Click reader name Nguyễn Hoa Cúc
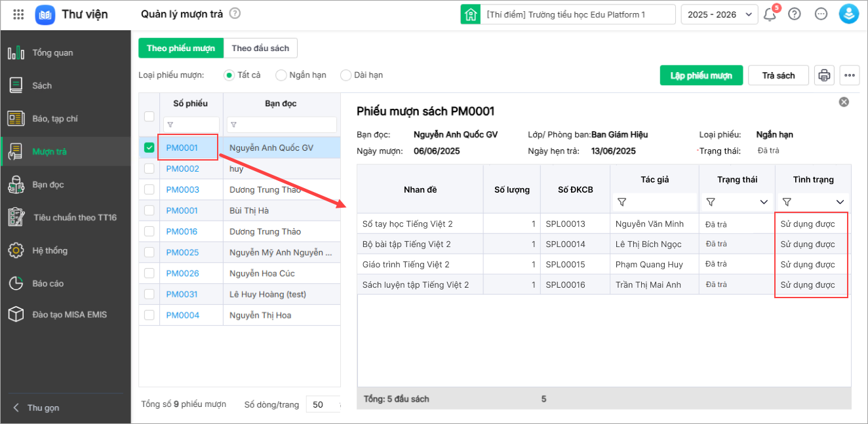The width and height of the screenshot is (868, 424). click(262, 273)
